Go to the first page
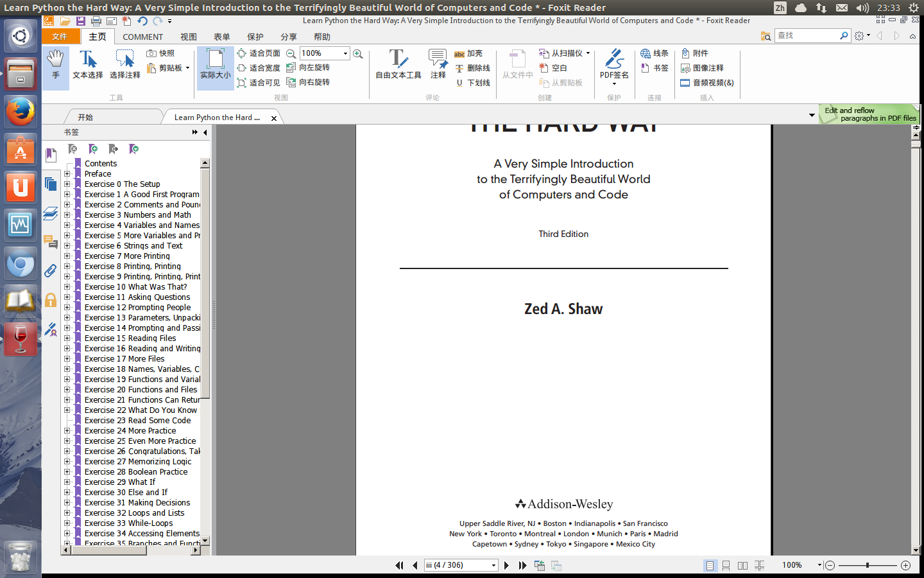 tap(399, 565)
